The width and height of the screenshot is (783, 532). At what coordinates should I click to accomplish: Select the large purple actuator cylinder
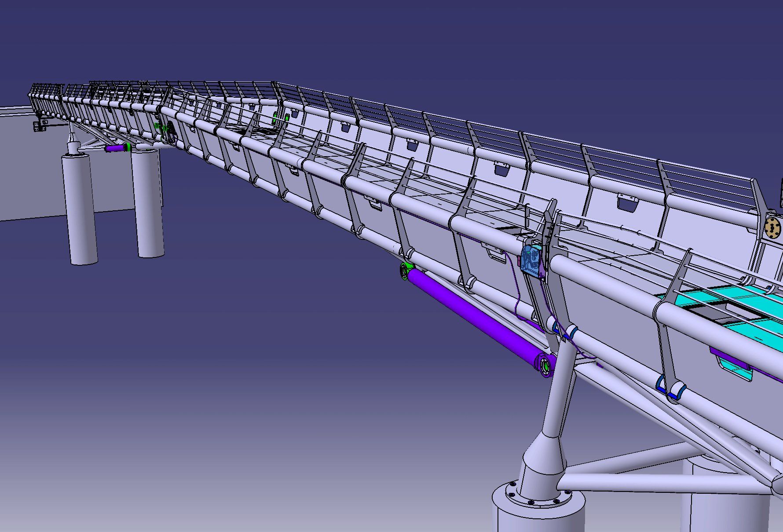pyautogui.click(x=479, y=321)
